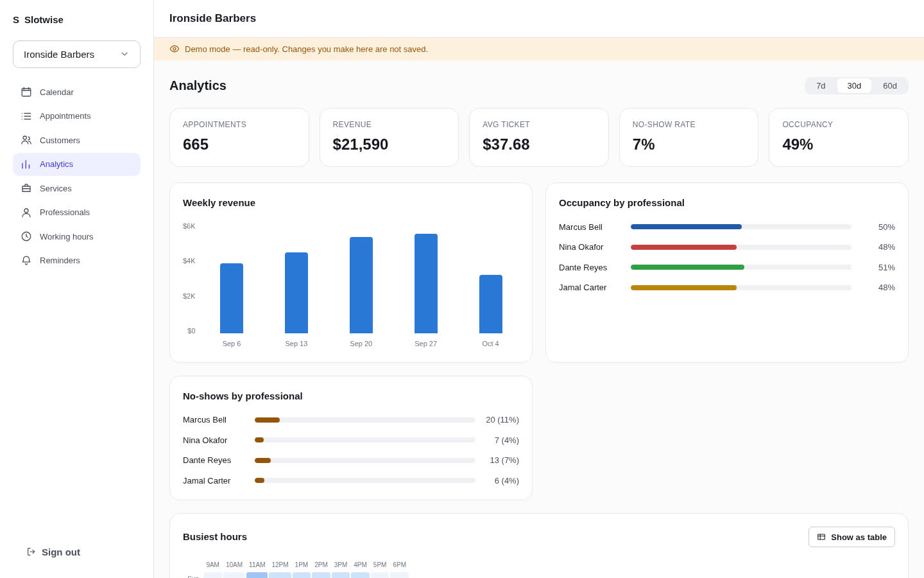The height and width of the screenshot is (578, 924).
Task: Click the Reminders bell icon
Action: point(26,261)
